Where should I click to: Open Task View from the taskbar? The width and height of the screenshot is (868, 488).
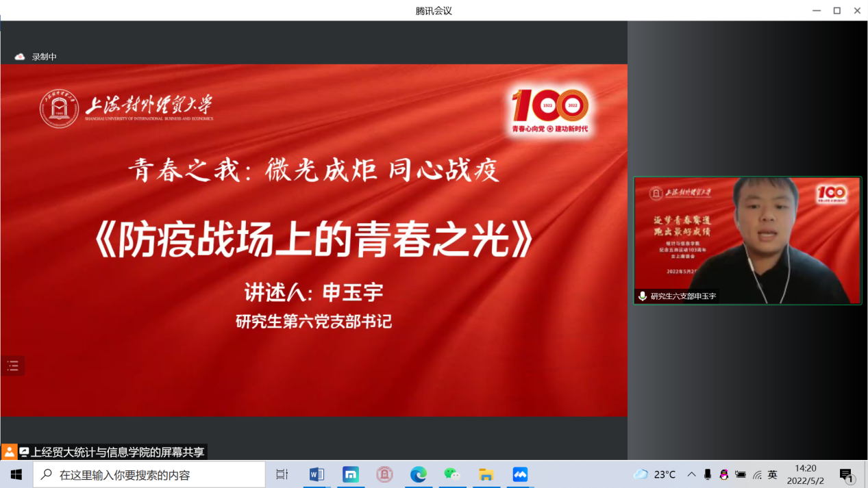282,474
